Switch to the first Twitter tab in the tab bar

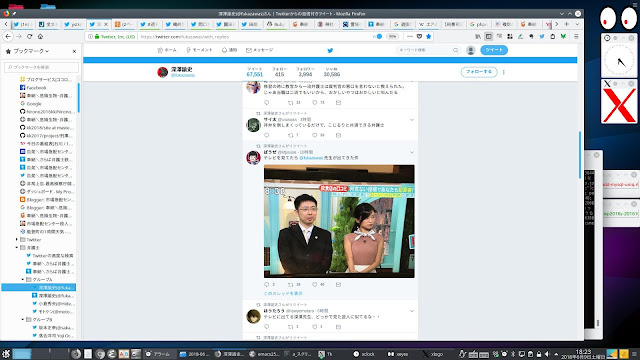pos(22,24)
